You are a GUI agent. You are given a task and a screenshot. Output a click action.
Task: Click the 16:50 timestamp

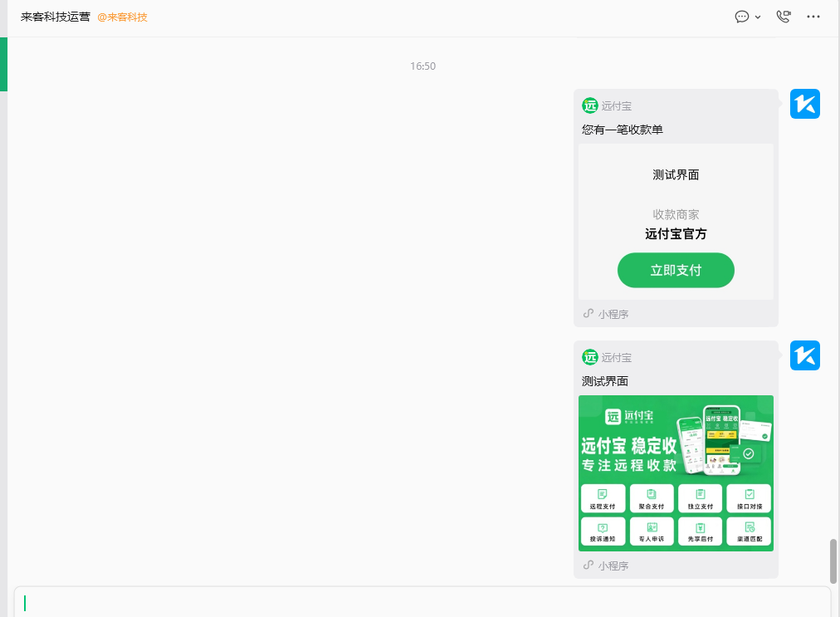click(422, 66)
